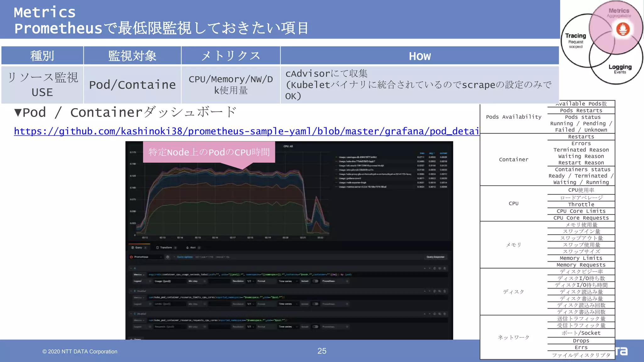
Task: Enable the Instant switch in query C
Action: coord(315,326)
